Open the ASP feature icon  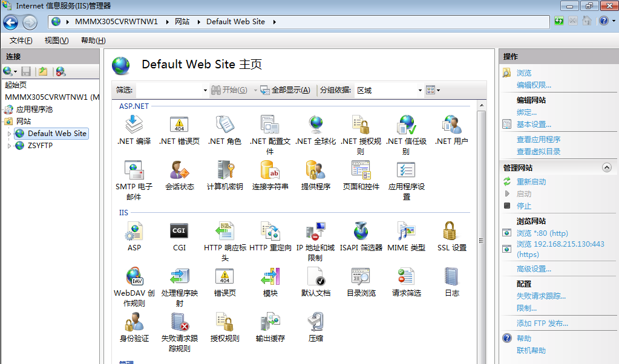tap(134, 231)
